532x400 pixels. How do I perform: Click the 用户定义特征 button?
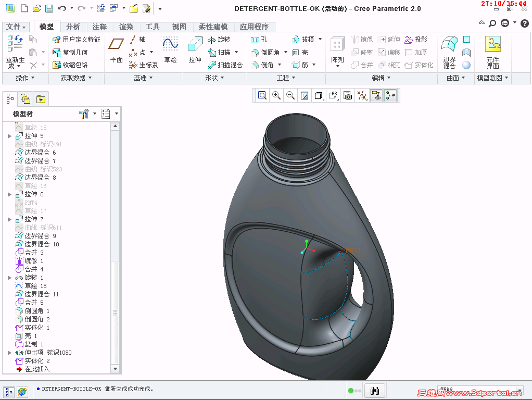pyautogui.click(x=77, y=40)
